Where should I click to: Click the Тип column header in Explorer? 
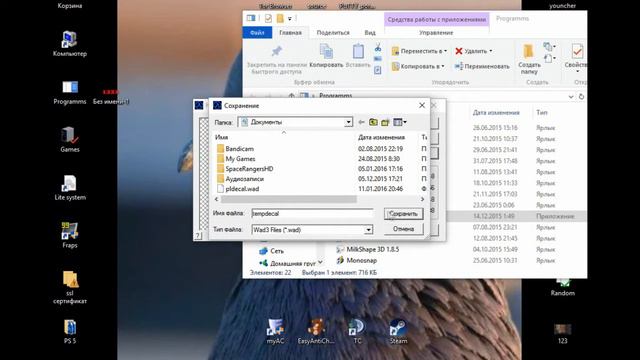(x=542, y=112)
